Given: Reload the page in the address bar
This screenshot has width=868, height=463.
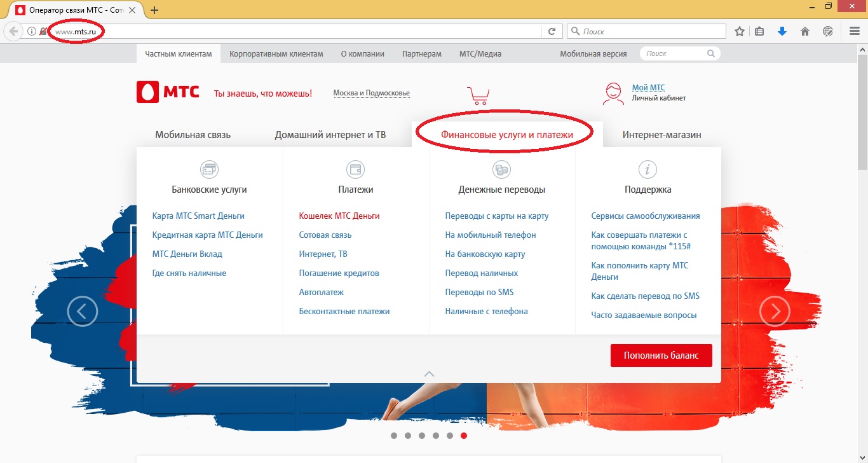Looking at the screenshot, I should 552,31.
